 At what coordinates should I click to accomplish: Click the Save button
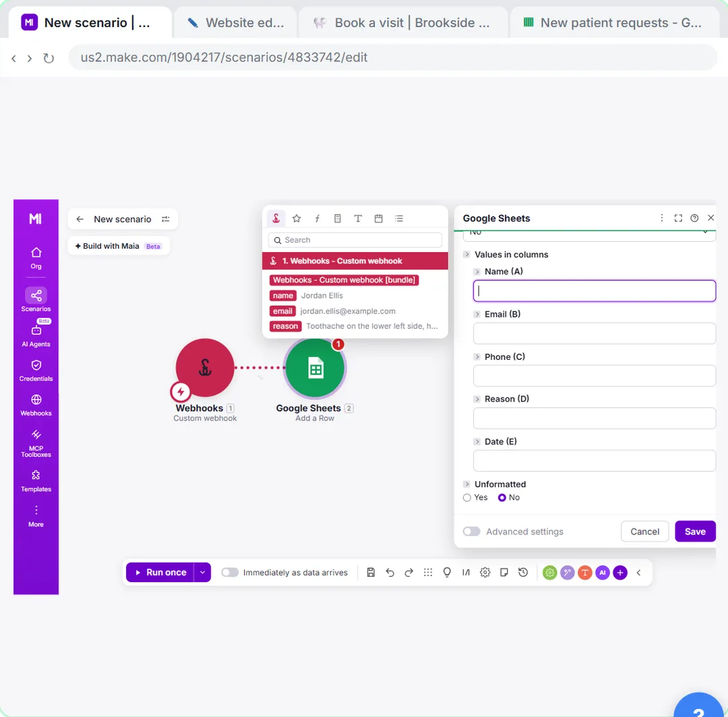pos(695,532)
